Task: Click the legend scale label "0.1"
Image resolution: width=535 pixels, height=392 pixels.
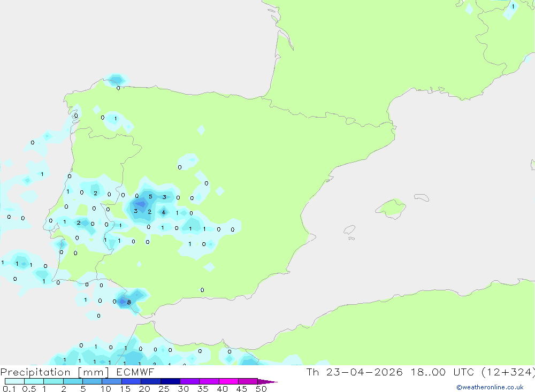Action: (9, 389)
